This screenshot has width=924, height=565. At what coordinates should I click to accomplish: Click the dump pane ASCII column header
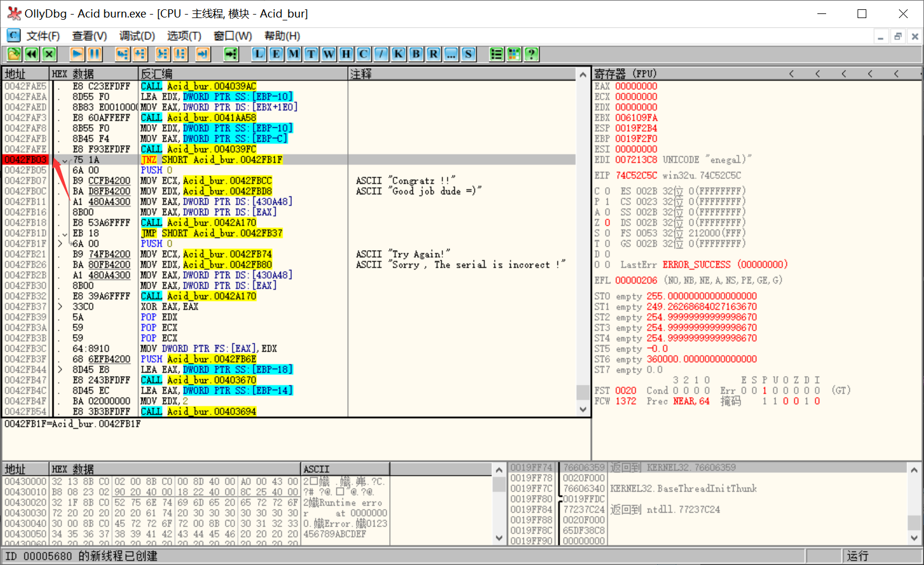coord(345,469)
